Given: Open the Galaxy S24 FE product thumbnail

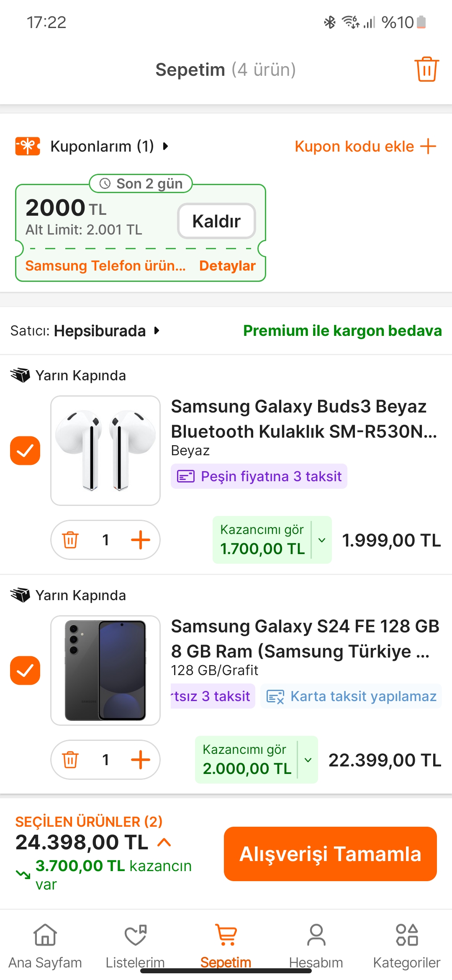Looking at the screenshot, I should [x=105, y=671].
